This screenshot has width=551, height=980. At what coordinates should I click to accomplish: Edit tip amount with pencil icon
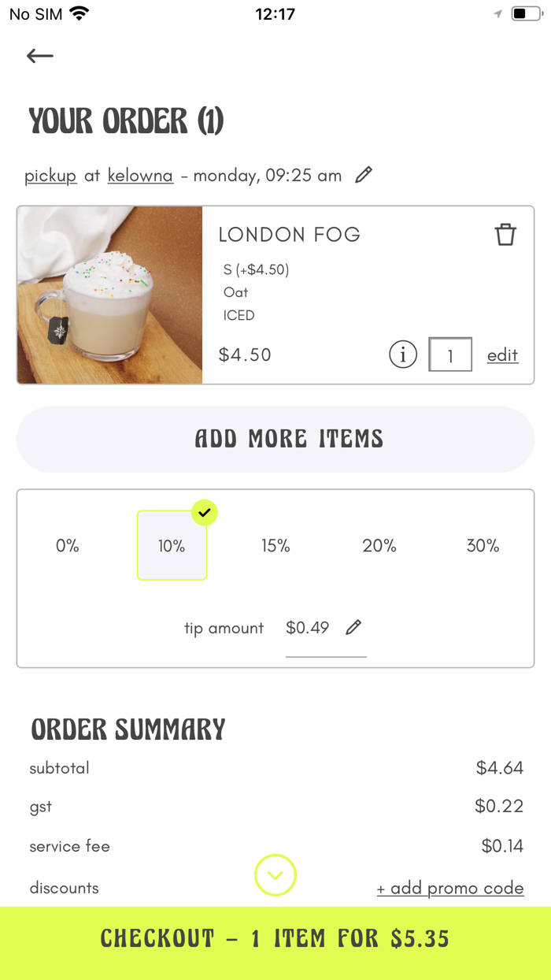coord(353,627)
